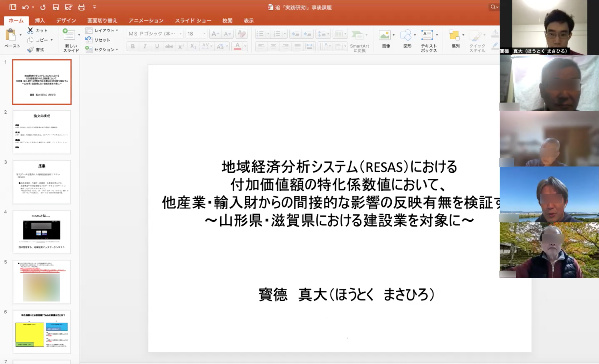Insert a Text Box (テキストボックス)
Image resolution: width=599 pixels, height=364 pixels.
(426, 36)
